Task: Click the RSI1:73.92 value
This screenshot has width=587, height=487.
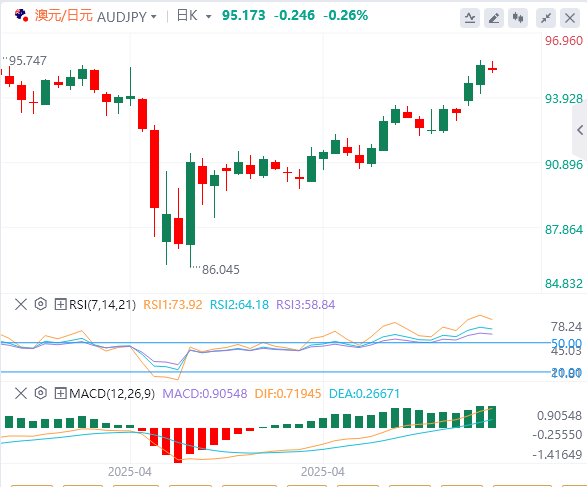Action: tap(173, 305)
